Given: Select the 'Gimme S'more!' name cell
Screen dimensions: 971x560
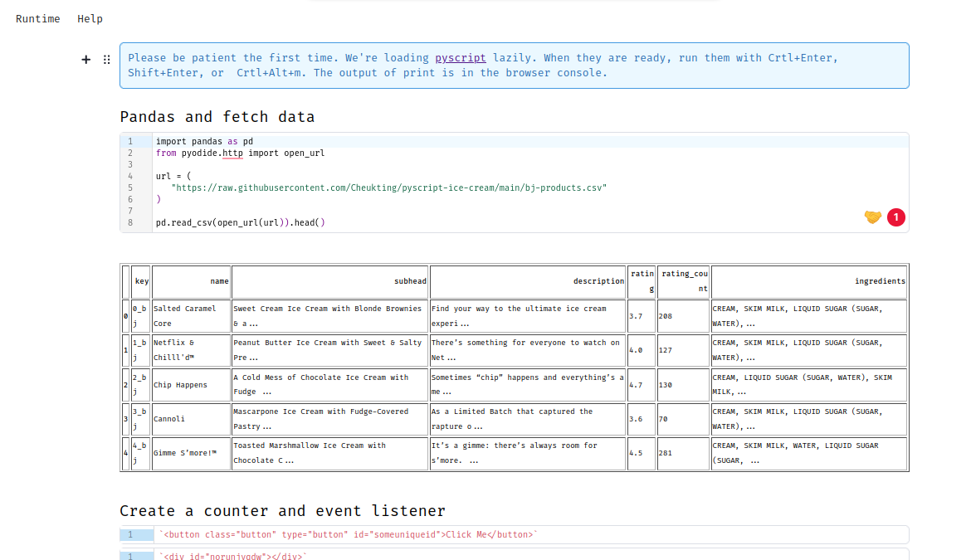Looking at the screenshot, I should click(192, 453).
